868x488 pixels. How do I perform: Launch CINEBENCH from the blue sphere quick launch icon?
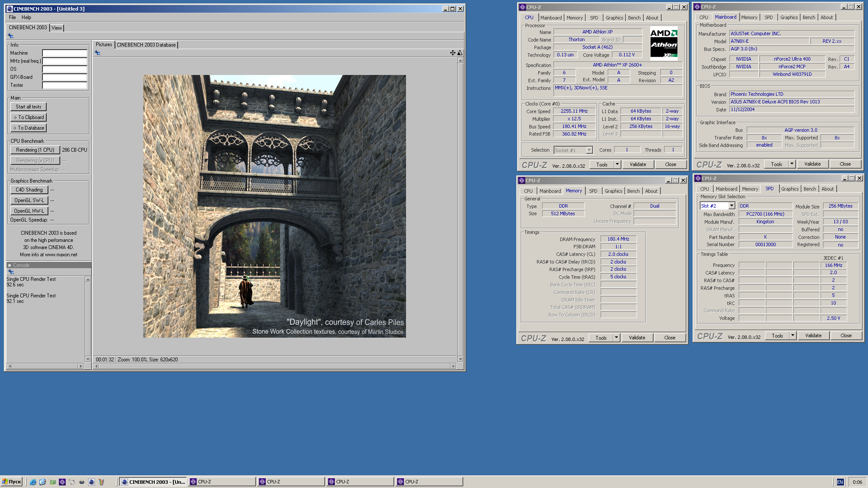(92, 482)
